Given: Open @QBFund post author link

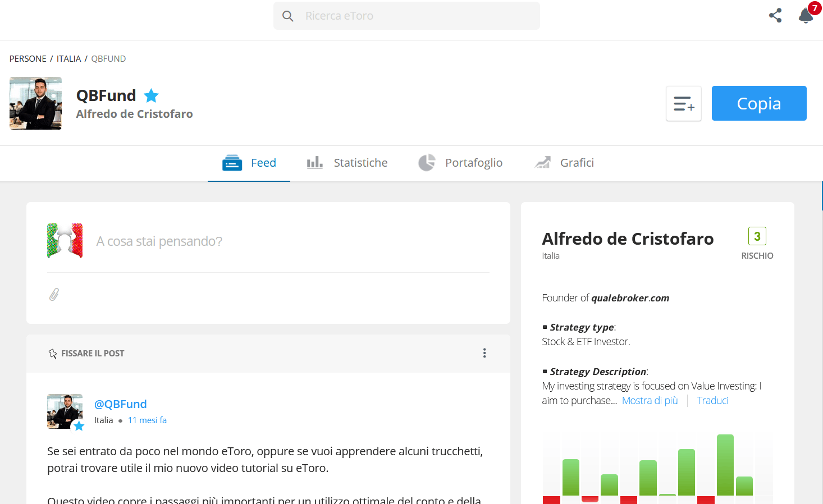Looking at the screenshot, I should click(120, 404).
